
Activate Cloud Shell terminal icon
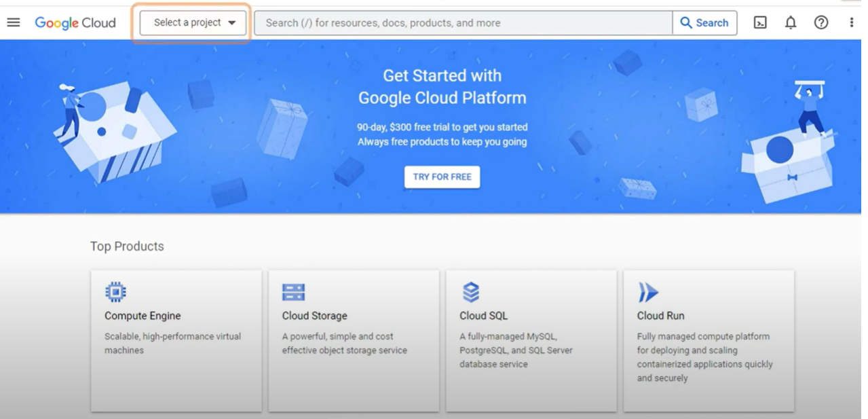coord(760,22)
